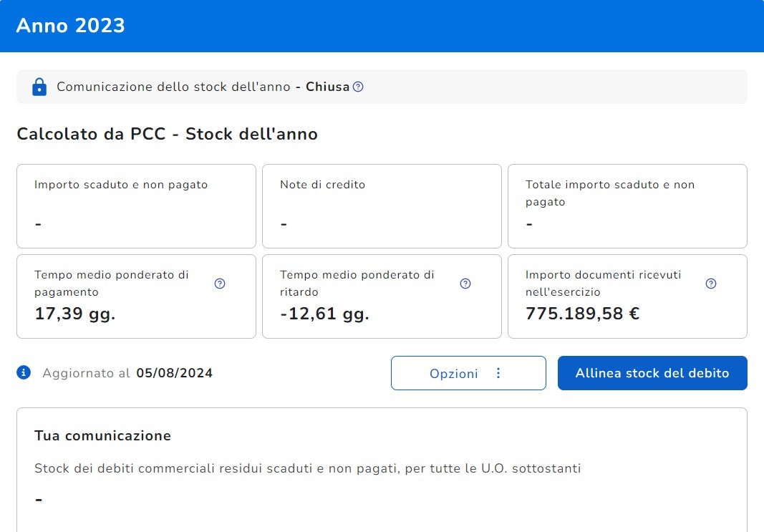Click the 775.189,58 € amount
The width and height of the screenshot is (764, 532).
point(582,314)
